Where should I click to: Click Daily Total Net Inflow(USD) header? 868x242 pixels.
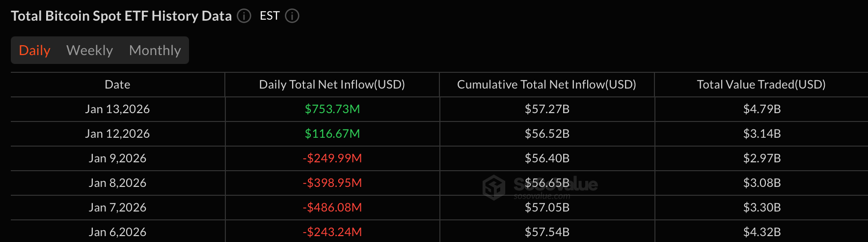coord(332,85)
